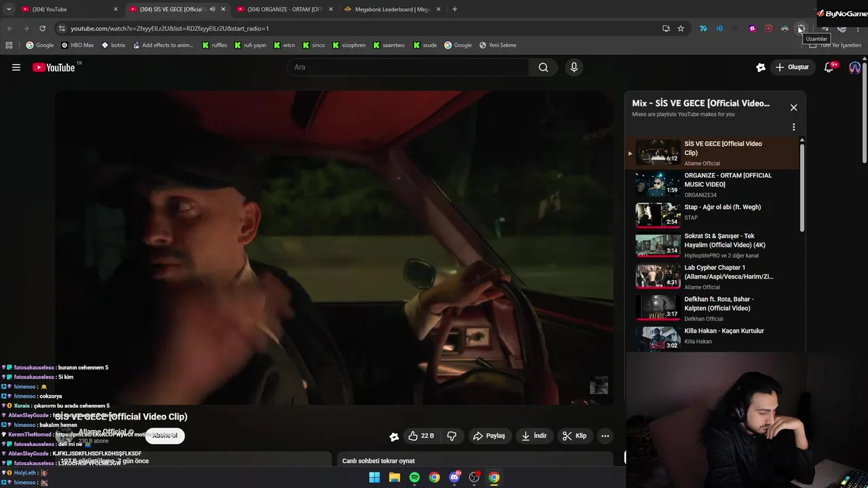Reload the page
The height and width of the screenshot is (488, 868).
coord(42,28)
